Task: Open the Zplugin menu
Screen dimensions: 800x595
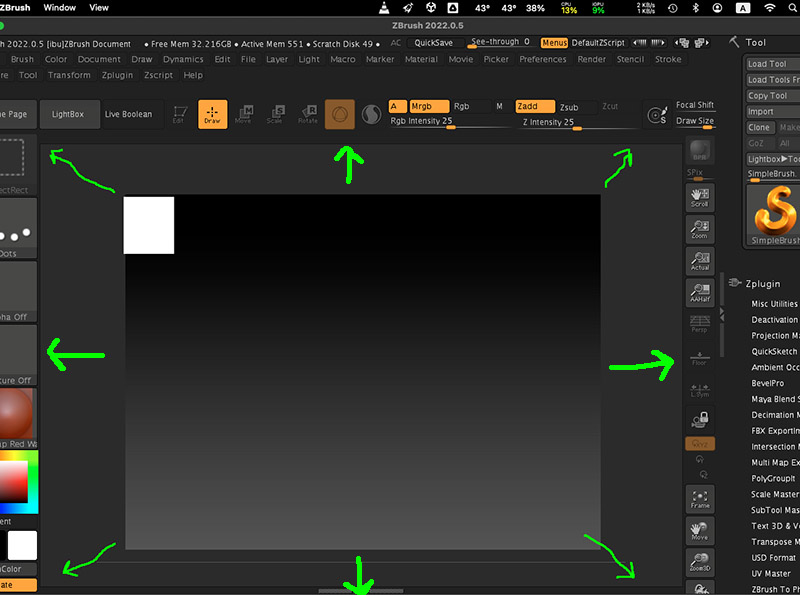Action: click(117, 75)
